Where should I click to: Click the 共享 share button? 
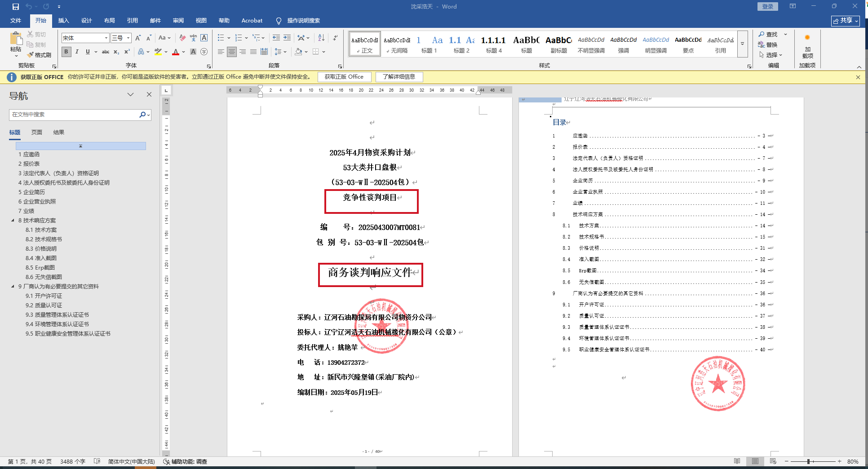pos(846,21)
